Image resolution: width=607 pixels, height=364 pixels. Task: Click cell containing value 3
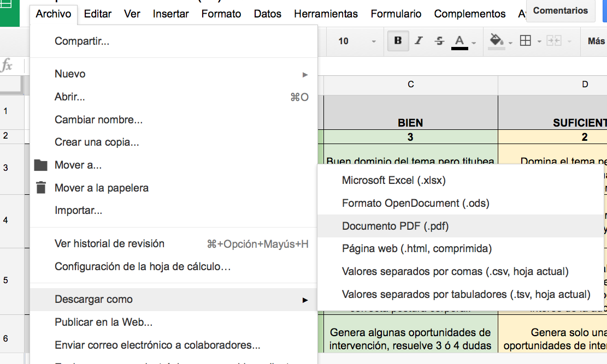point(411,137)
